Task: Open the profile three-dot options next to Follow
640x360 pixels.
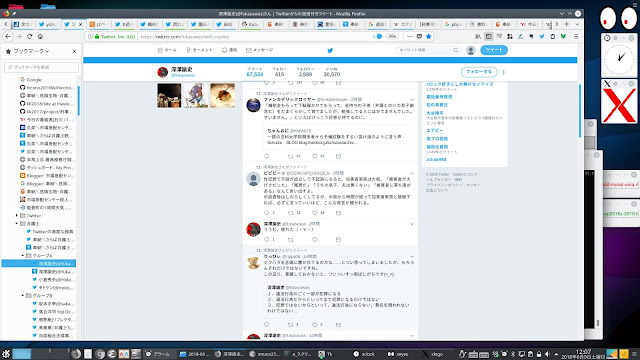Action: point(504,72)
